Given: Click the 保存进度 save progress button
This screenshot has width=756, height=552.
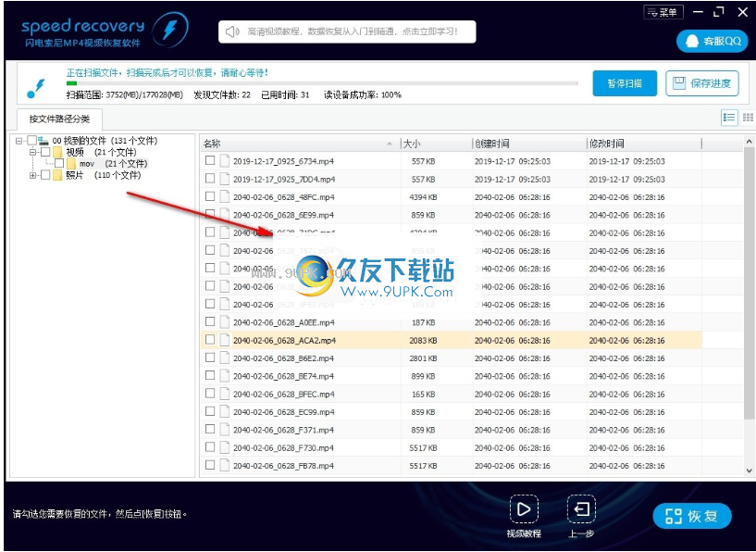Looking at the screenshot, I should coord(702,83).
